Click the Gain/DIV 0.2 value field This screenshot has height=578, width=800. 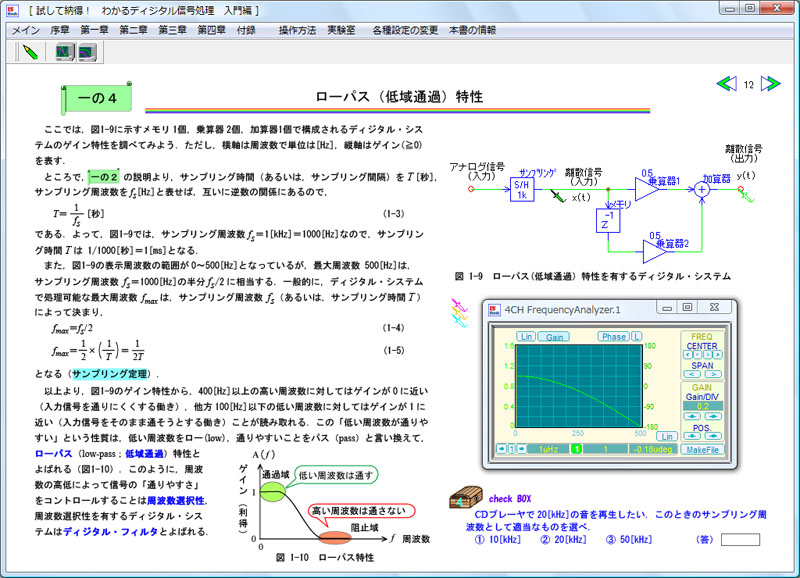(x=703, y=406)
